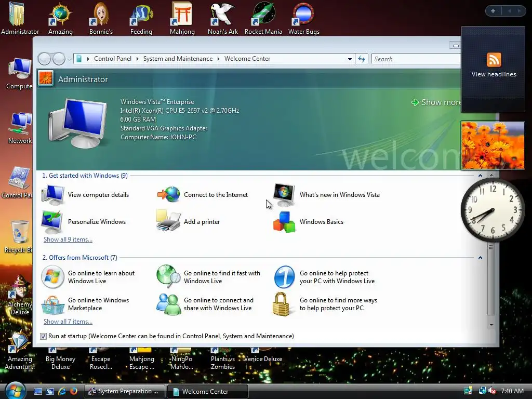This screenshot has width=532, height=399.
Task: Select the Control Panel desktop icon
Action: click(17, 182)
